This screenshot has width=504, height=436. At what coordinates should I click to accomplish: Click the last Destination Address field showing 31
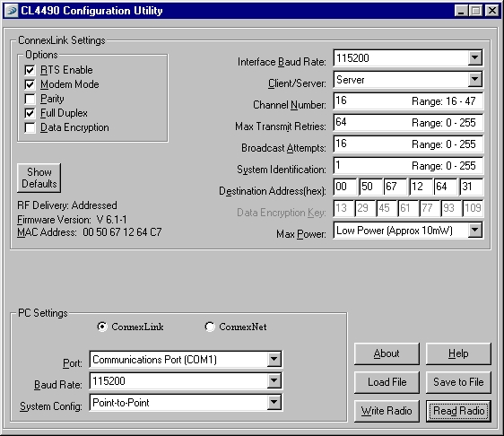point(471,187)
